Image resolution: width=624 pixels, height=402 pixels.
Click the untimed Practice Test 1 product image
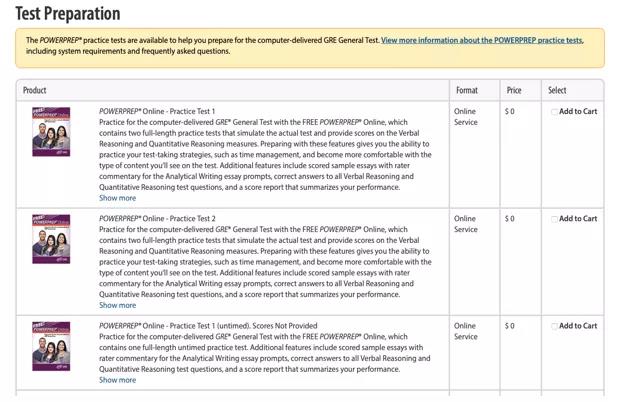[51, 345]
